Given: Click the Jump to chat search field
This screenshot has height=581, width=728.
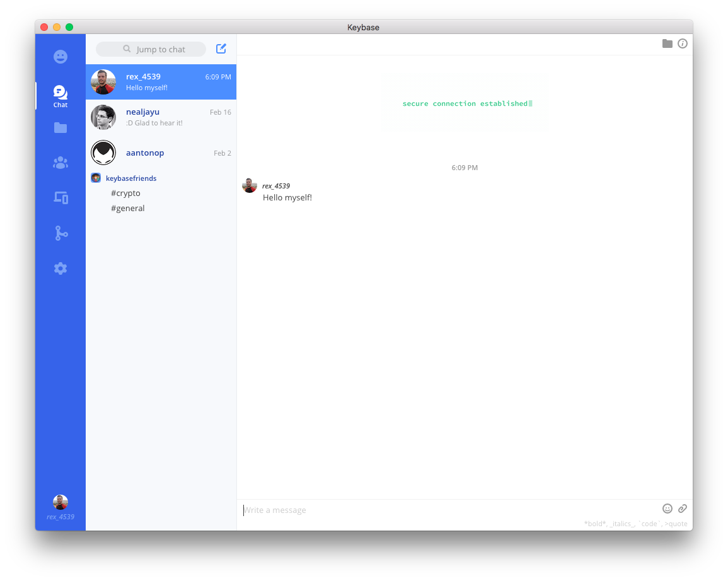Looking at the screenshot, I should coord(151,49).
